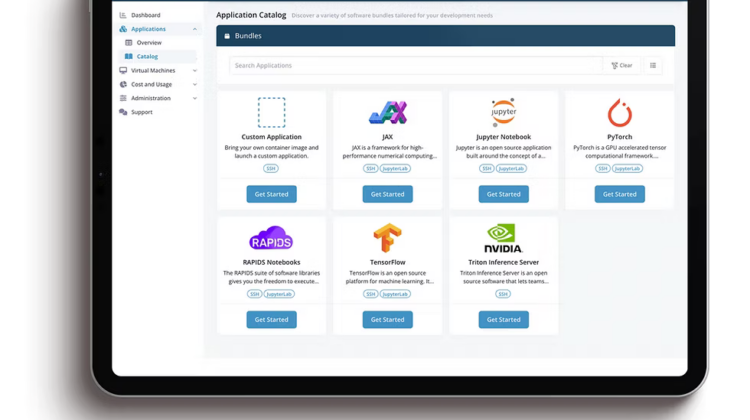Image resolution: width=750 pixels, height=420 pixels.
Task: Clear the application search filter
Action: click(622, 66)
